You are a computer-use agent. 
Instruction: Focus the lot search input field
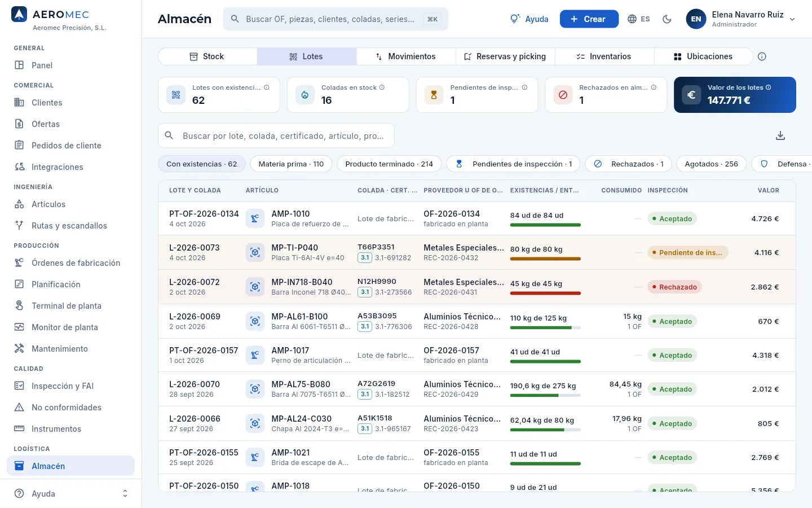[276, 135]
